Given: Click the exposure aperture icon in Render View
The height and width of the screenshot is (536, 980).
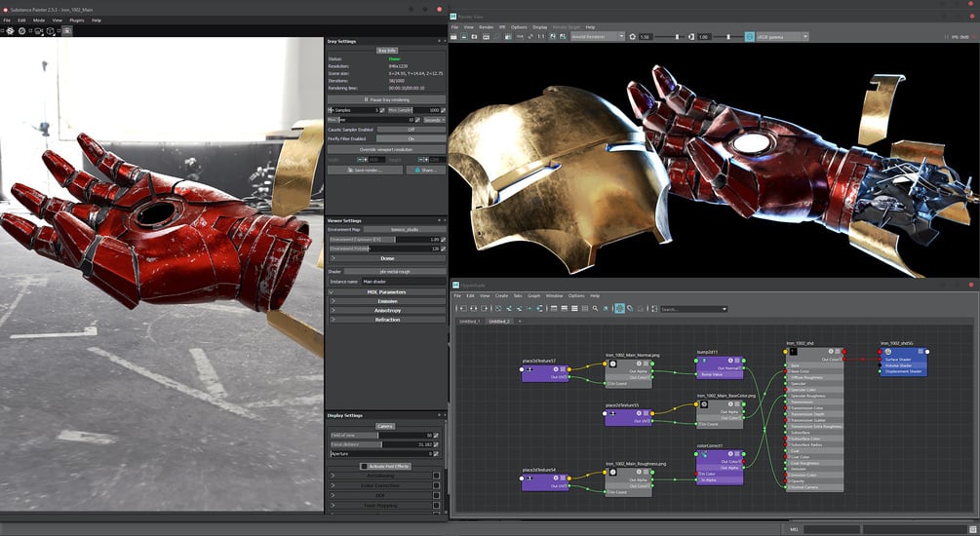Looking at the screenshot, I should tap(633, 37).
